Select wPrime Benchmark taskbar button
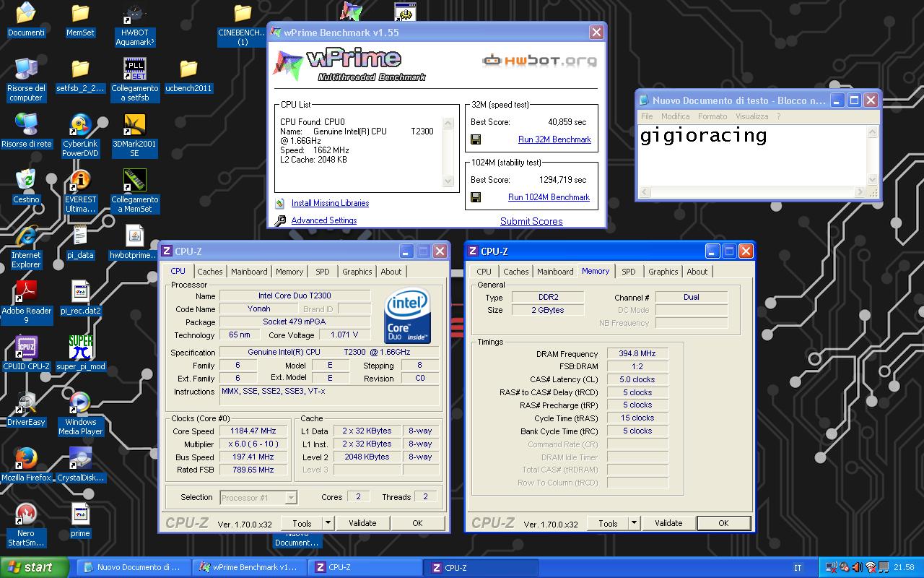Screen dimensions: 924x578 (248, 568)
